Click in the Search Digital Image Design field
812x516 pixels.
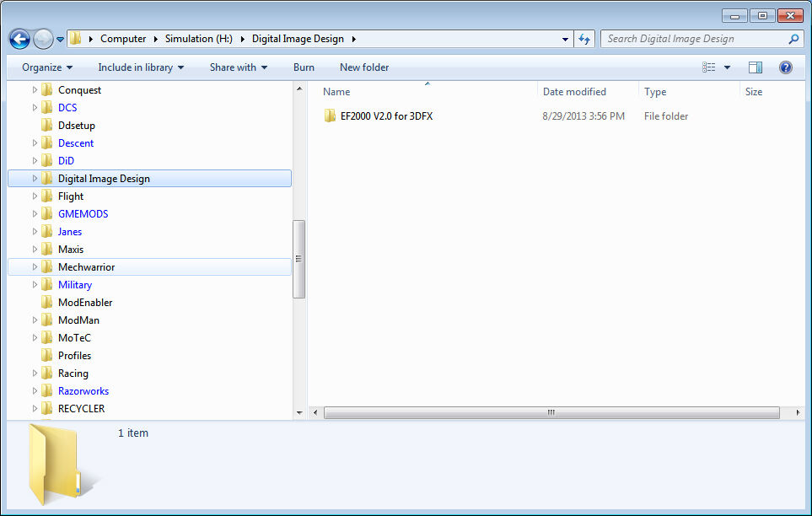(x=694, y=39)
